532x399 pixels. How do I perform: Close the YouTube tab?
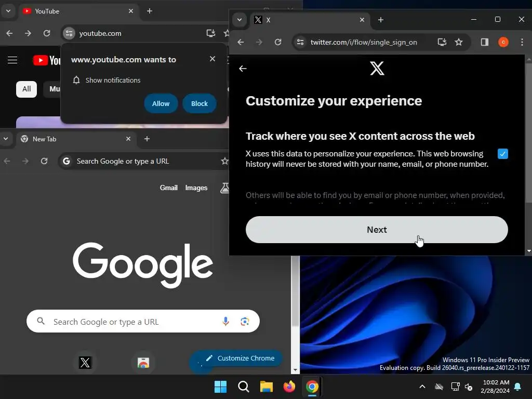pos(131,11)
